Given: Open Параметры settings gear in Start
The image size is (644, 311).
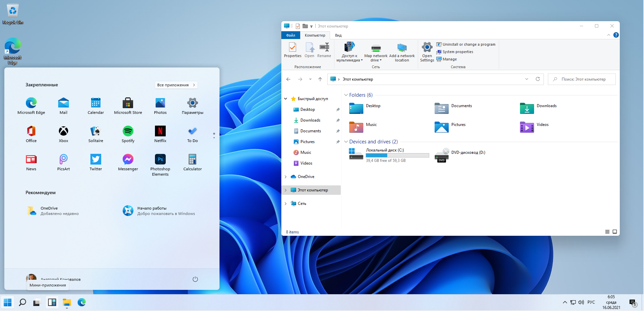Looking at the screenshot, I should pos(193,106).
